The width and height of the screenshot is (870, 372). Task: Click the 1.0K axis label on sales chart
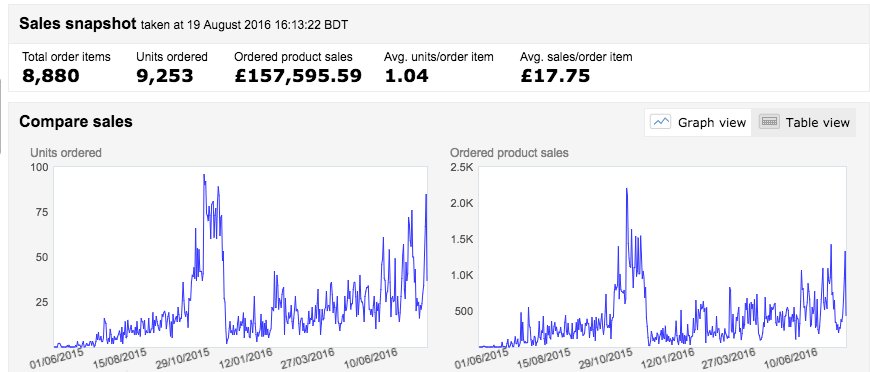(x=461, y=275)
